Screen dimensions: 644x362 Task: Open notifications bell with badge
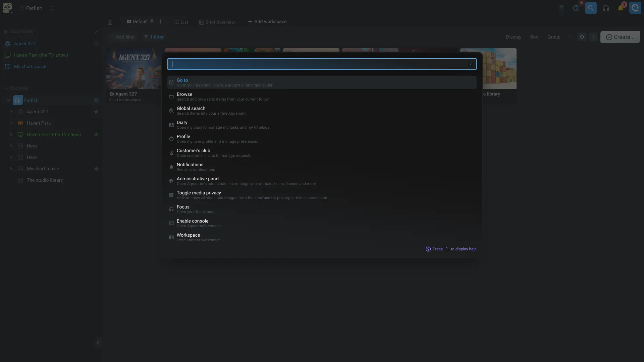[620, 8]
